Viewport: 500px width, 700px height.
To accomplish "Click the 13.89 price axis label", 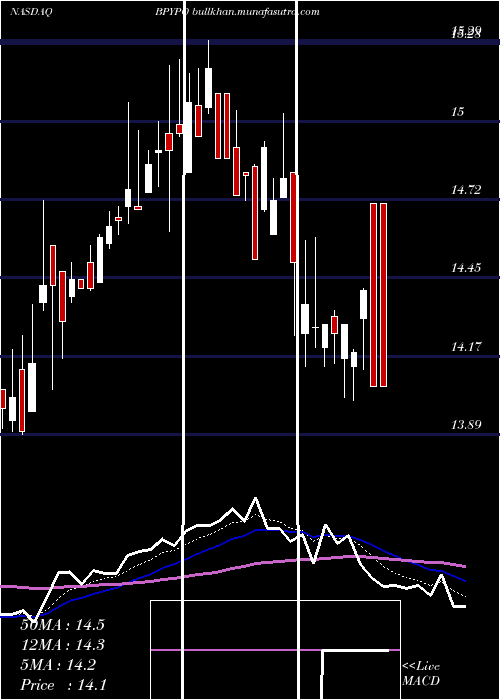I will click(466, 425).
